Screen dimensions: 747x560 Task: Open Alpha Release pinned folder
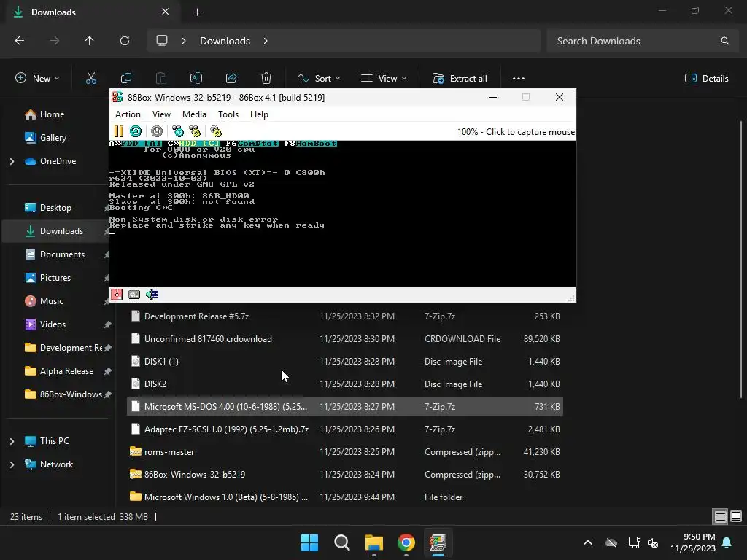click(66, 371)
